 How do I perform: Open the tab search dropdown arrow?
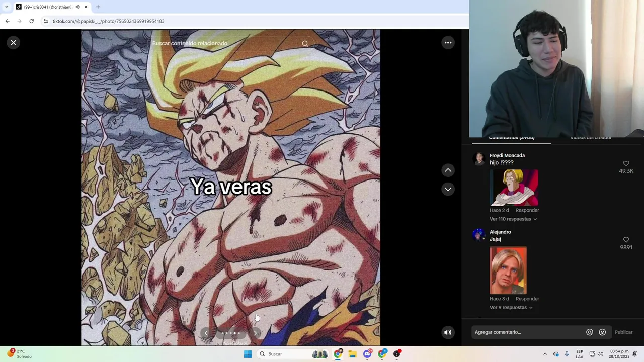point(7,7)
